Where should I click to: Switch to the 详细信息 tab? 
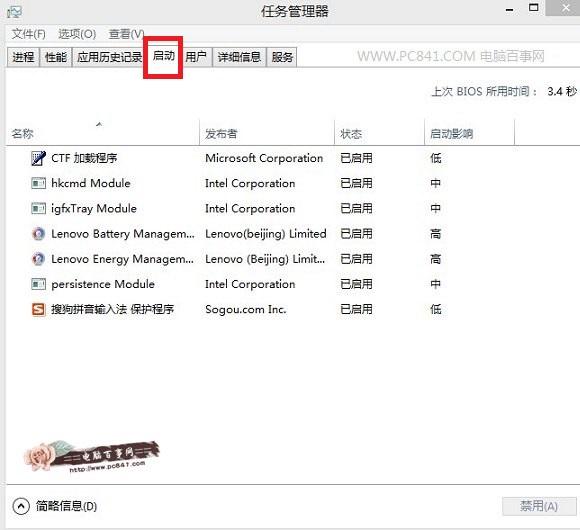point(239,57)
